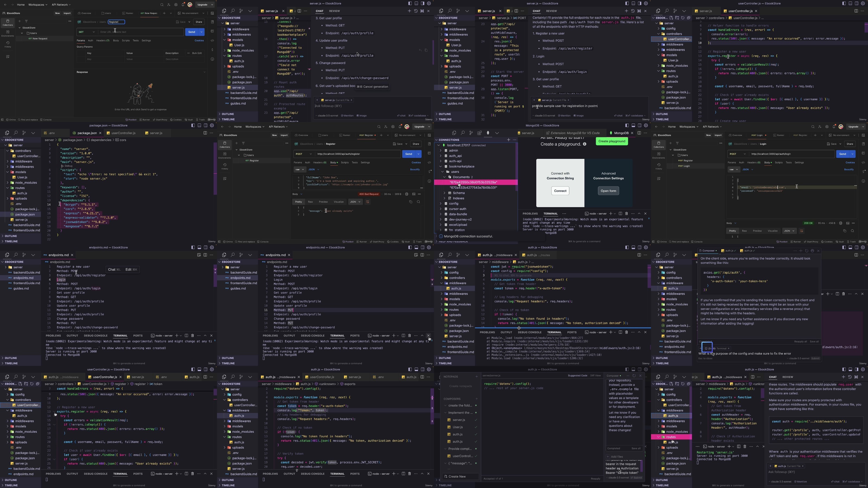The image size is (868, 488).
Task: Switch to 'Headers (7)' tab in the New Request window
Action: [x=103, y=40]
